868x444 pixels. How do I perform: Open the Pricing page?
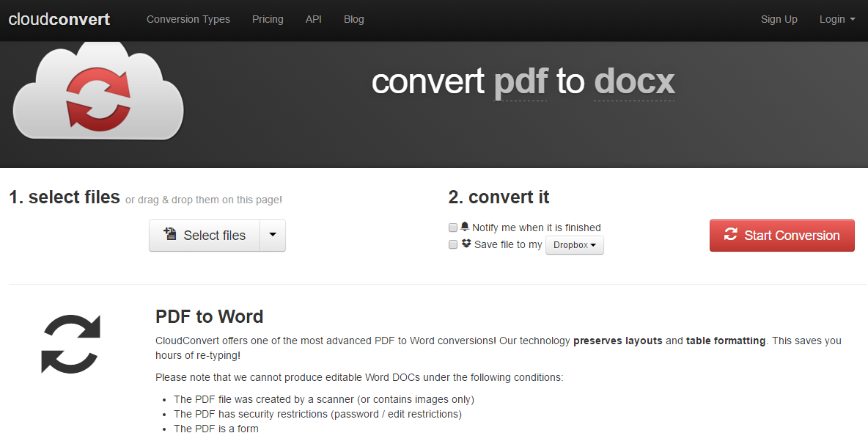click(x=268, y=19)
